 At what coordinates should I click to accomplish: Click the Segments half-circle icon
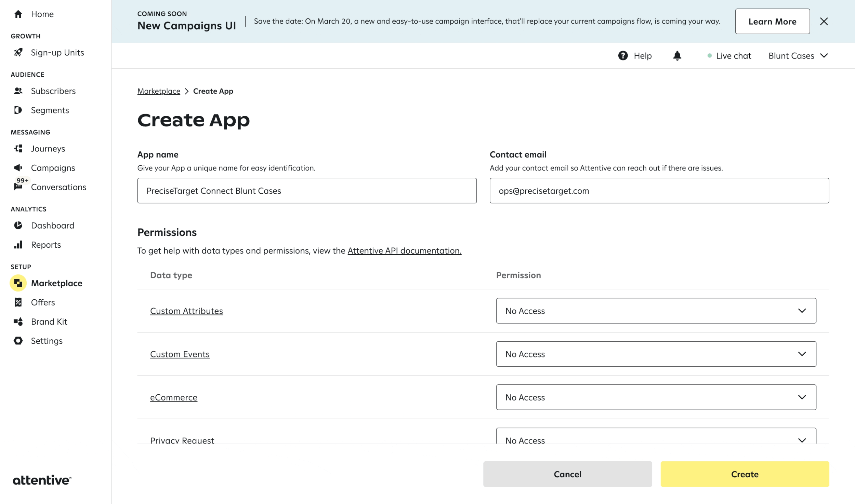(18, 110)
